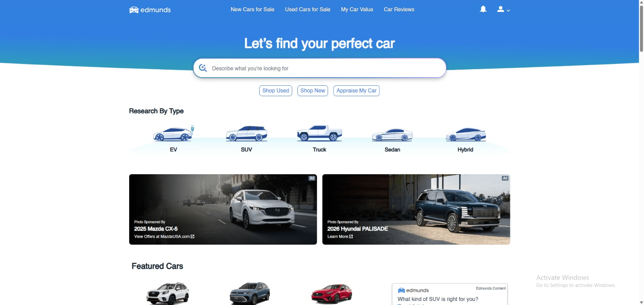Click the Edmunds logo

coord(150,10)
